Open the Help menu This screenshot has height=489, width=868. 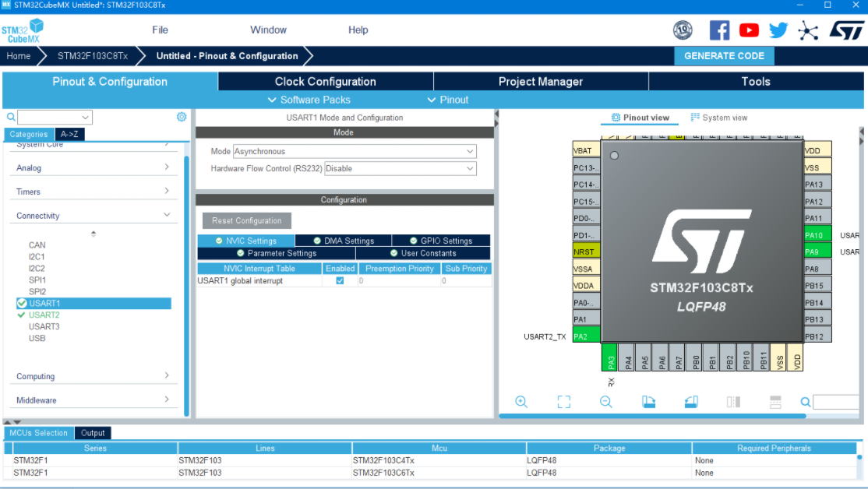click(x=358, y=30)
